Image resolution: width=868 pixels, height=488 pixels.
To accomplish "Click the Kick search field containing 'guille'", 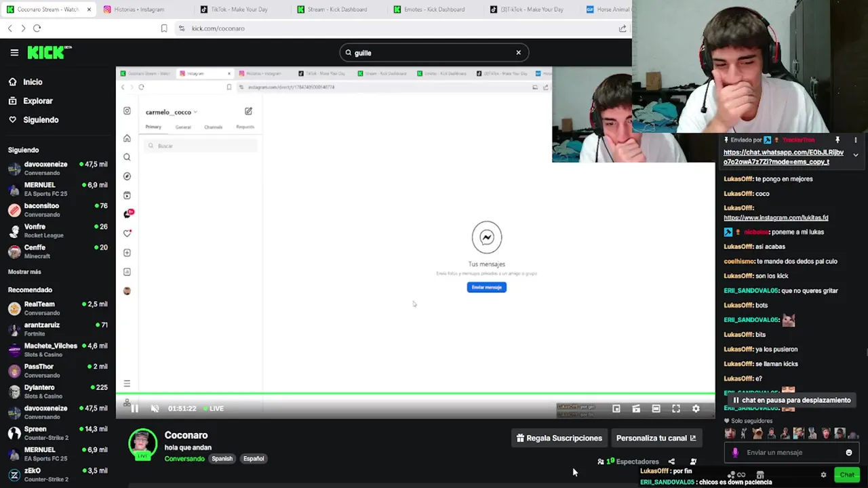I will pos(434,52).
